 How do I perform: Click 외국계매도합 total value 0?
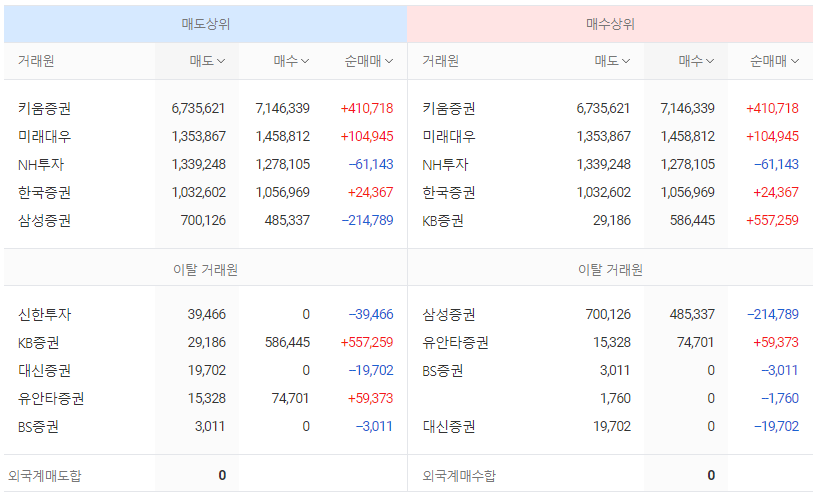(x=222, y=476)
